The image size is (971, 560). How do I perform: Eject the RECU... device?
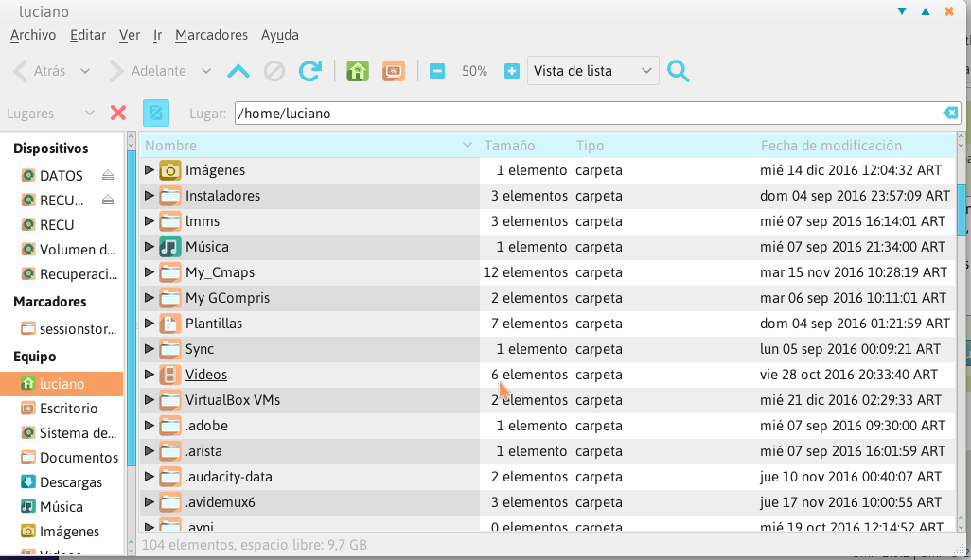(108, 200)
